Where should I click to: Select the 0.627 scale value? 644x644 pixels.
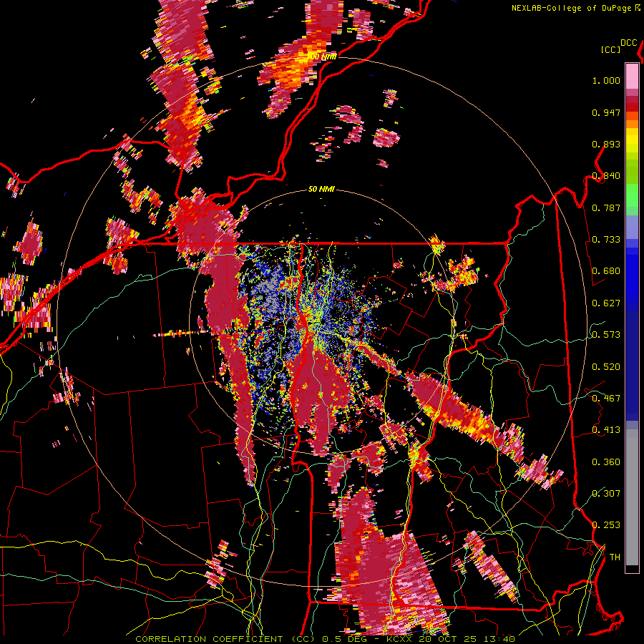606,303
